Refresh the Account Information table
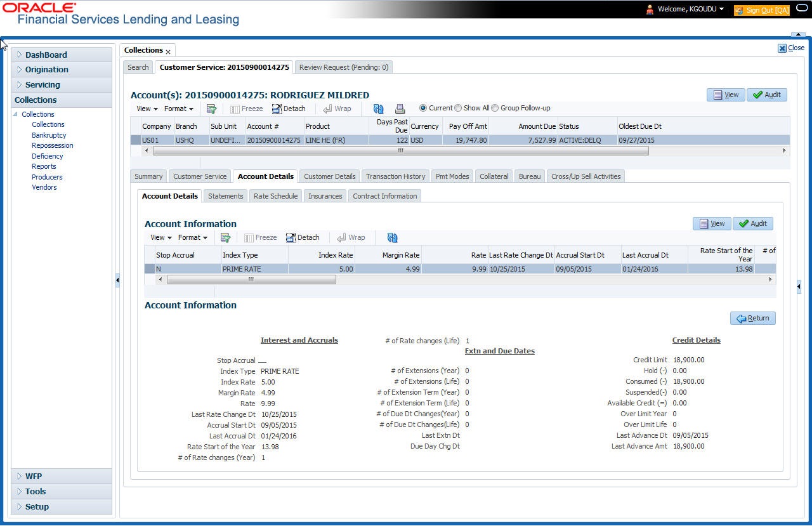812x526 pixels. click(x=393, y=237)
